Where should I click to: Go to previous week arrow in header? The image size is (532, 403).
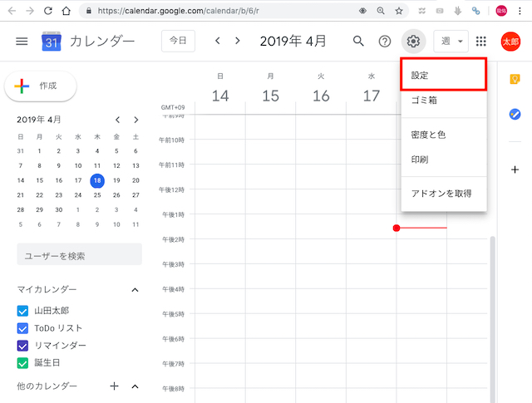[x=218, y=41]
